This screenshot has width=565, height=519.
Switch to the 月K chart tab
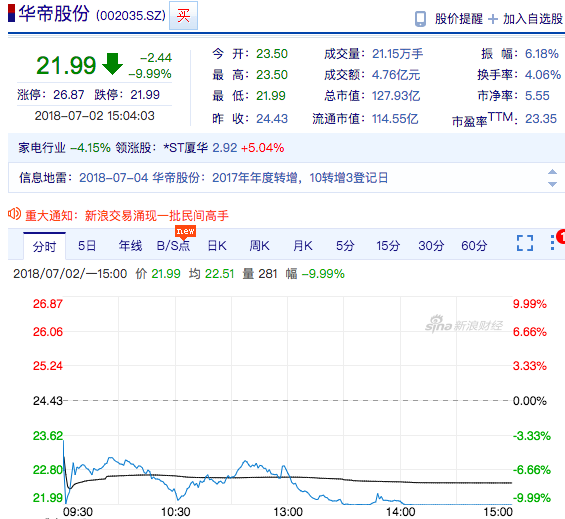pyautogui.click(x=303, y=246)
